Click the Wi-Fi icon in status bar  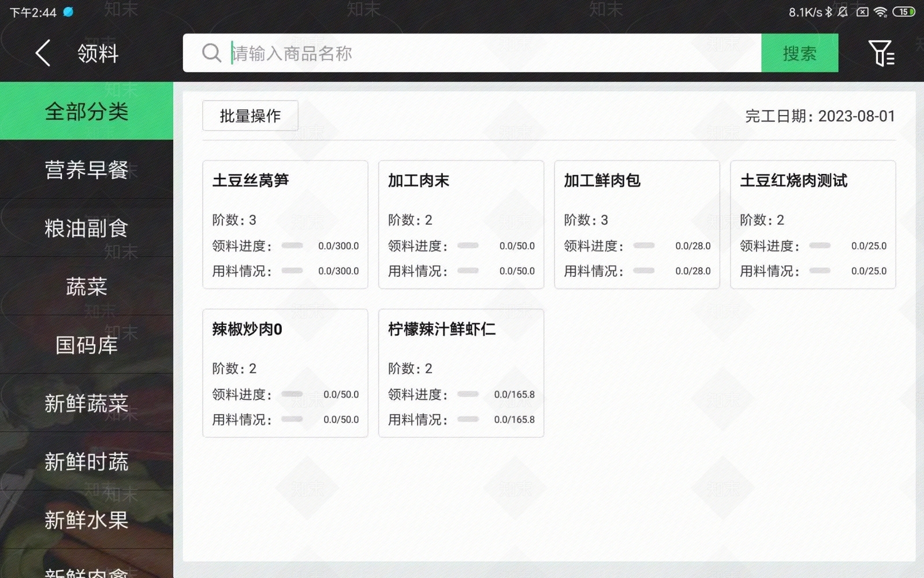coord(880,11)
